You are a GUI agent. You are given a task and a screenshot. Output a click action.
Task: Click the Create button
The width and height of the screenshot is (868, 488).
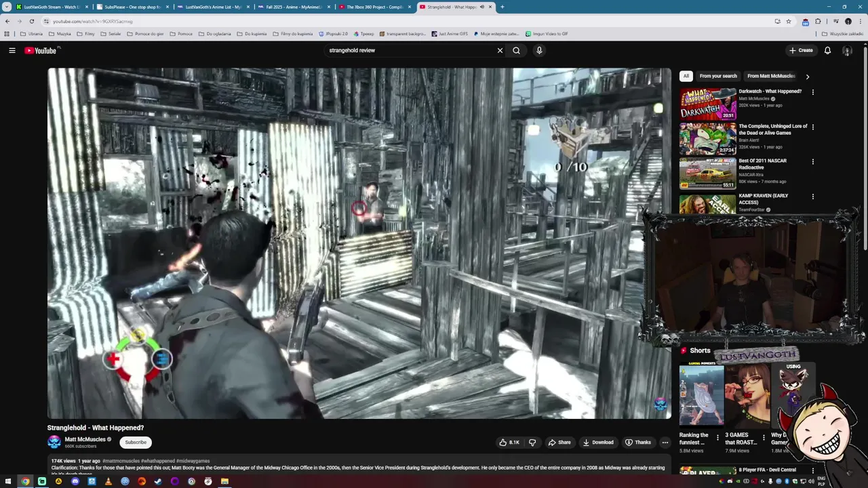coord(801,50)
